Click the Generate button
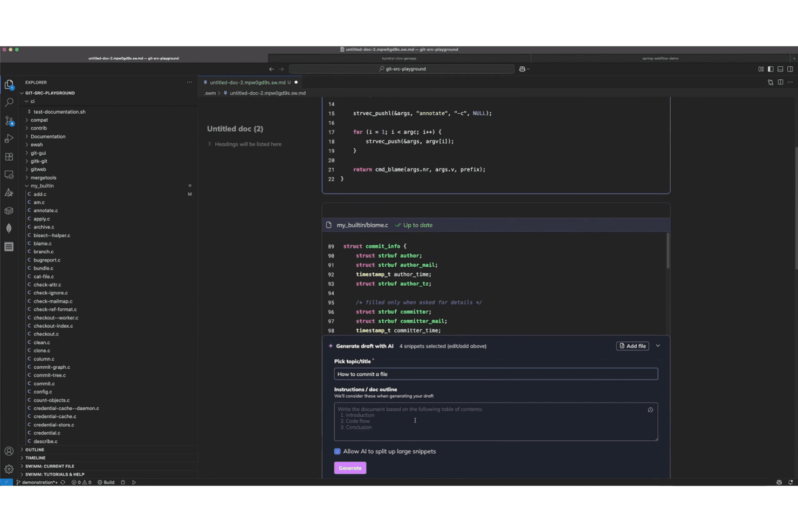Image resolution: width=798 pixels, height=532 pixels. pos(350,468)
